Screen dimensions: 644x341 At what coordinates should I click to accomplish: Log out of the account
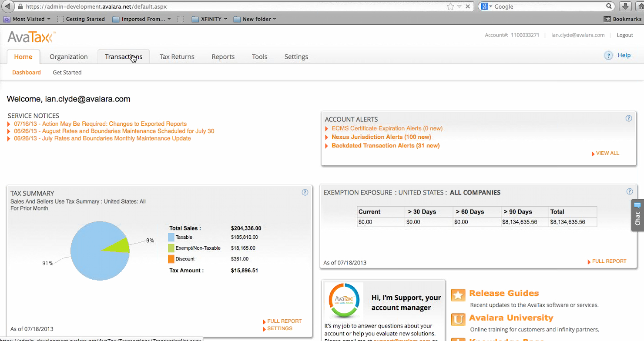[x=625, y=35]
